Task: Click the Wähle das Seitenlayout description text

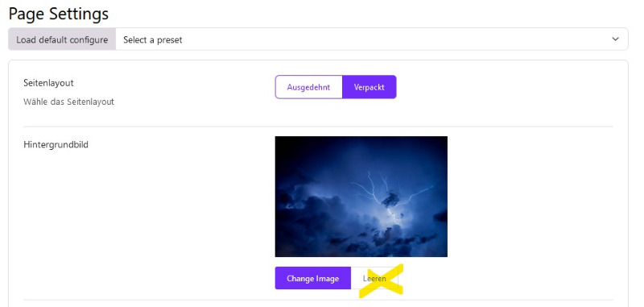Action: point(68,102)
